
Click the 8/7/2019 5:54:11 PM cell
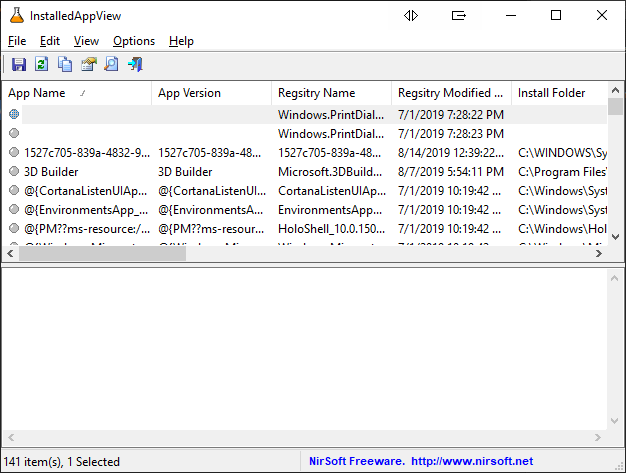click(x=451, y=172)
